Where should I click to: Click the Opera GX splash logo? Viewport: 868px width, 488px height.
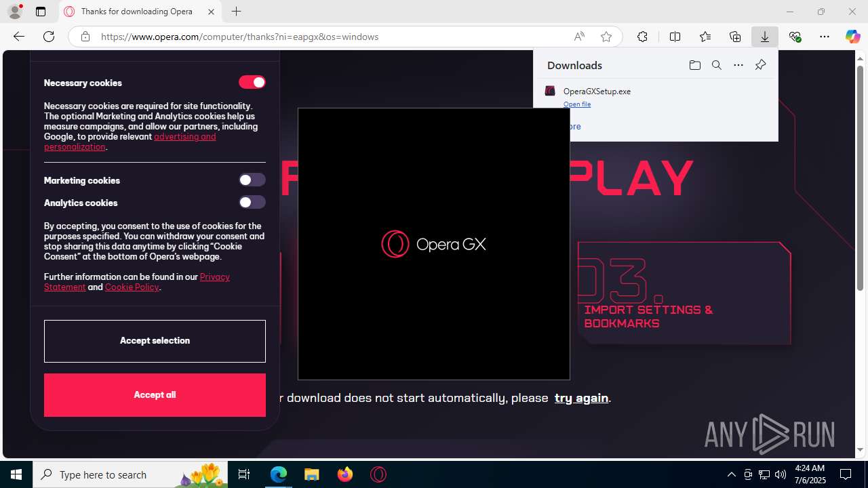point(434,244)
